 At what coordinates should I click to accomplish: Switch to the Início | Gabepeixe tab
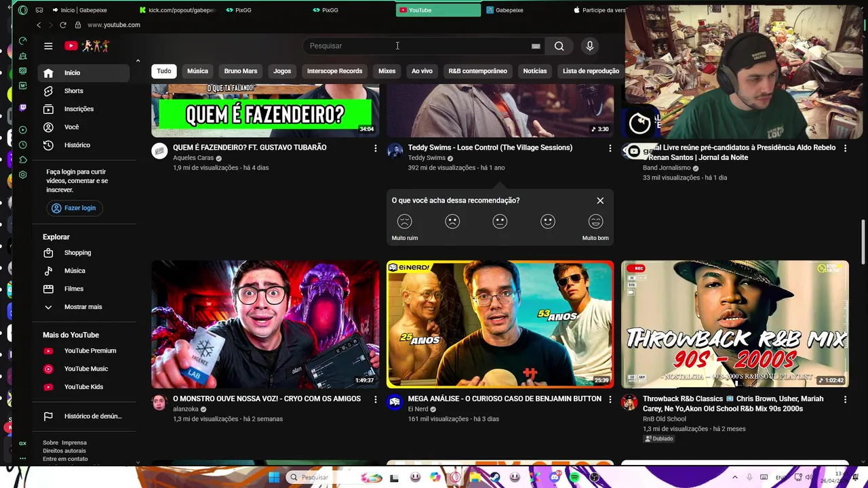coord(84,10)
